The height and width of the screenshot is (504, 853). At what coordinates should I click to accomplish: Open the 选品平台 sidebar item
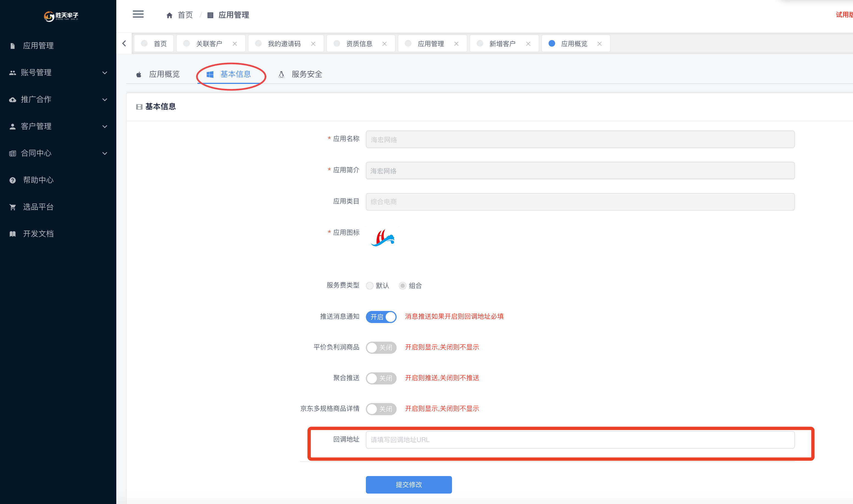pyautogui.click(x=58, y=207)
